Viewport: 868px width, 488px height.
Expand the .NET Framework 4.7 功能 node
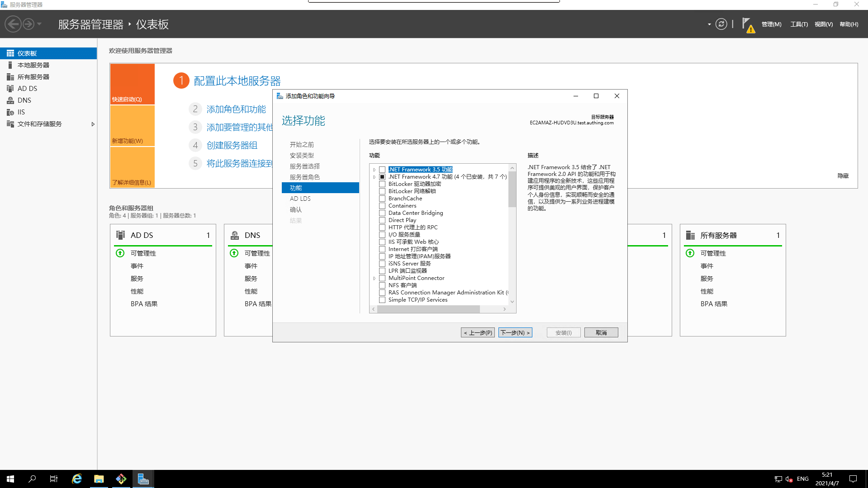374,176
